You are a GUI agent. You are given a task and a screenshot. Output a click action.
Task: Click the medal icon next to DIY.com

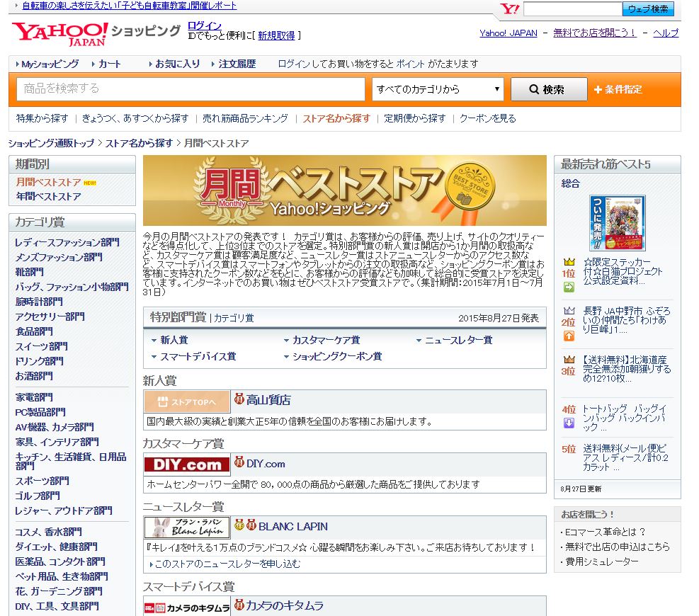tap(239, 462)
